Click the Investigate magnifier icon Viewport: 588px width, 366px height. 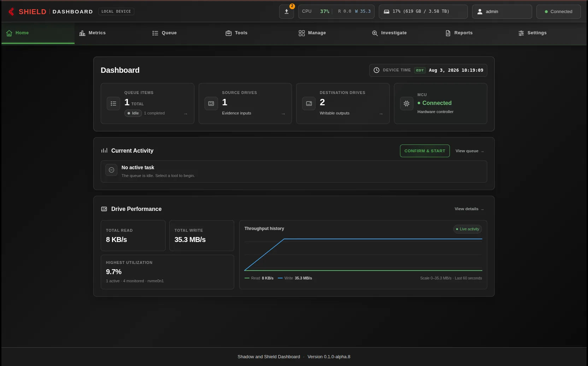coord(375,33)
